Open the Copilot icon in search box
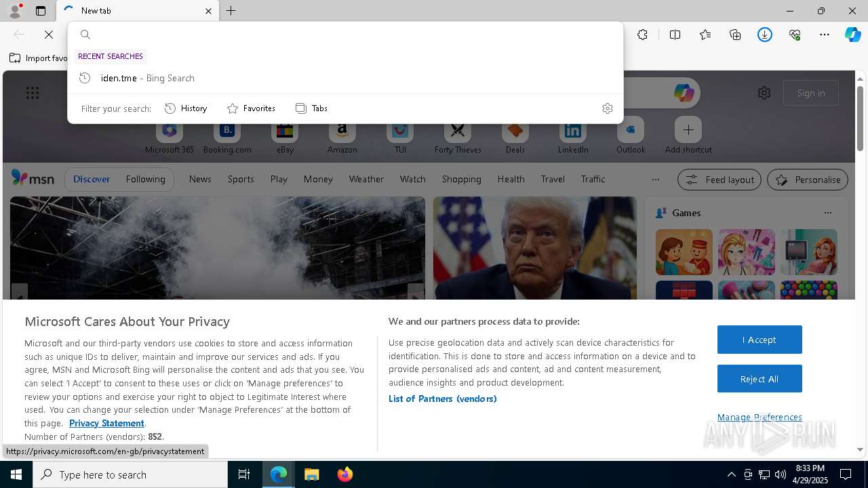The image size is (868, 488). (684, 93)
